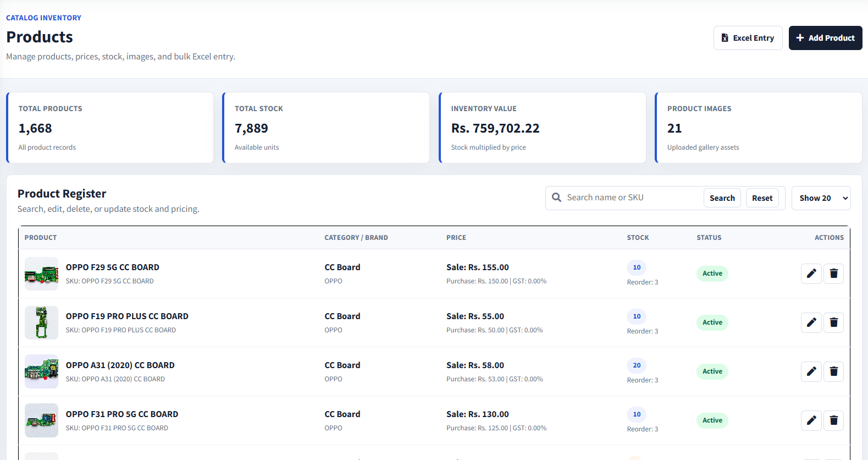Open the OPPO F31 PRO 5G CC BOARD thumbnail
Screen dimensions: 868x460
[41, 420]
